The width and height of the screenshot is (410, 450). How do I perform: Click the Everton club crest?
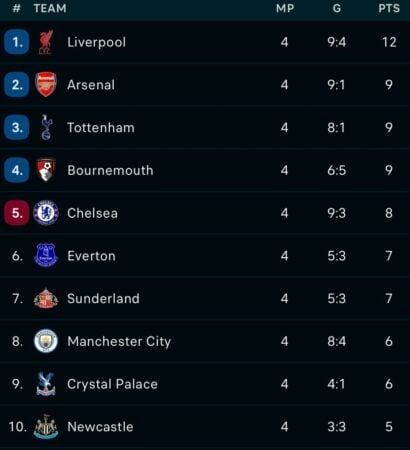click(x=46, y=255)
